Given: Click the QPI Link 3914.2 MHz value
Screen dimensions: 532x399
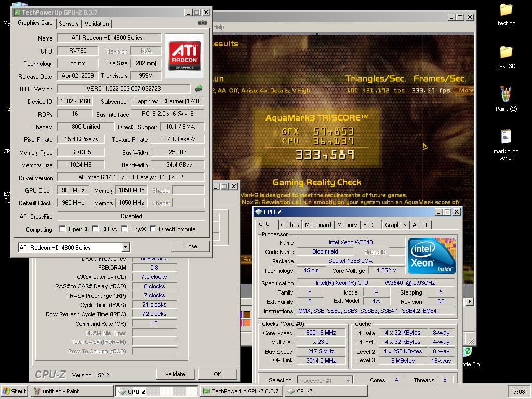Looking at the screenshot, I should [321, 361].
